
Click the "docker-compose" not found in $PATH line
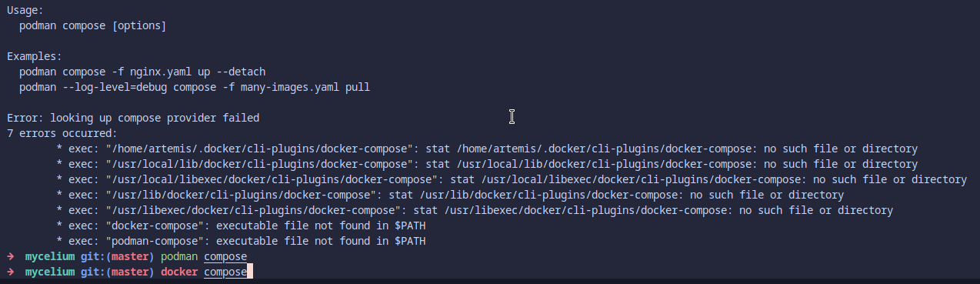242,226
